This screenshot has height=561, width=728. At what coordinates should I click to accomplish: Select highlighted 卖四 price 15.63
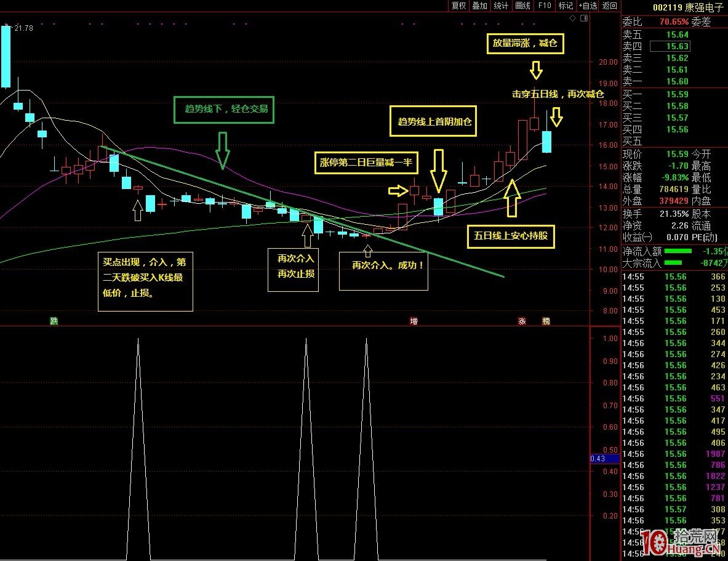point(670,46)
